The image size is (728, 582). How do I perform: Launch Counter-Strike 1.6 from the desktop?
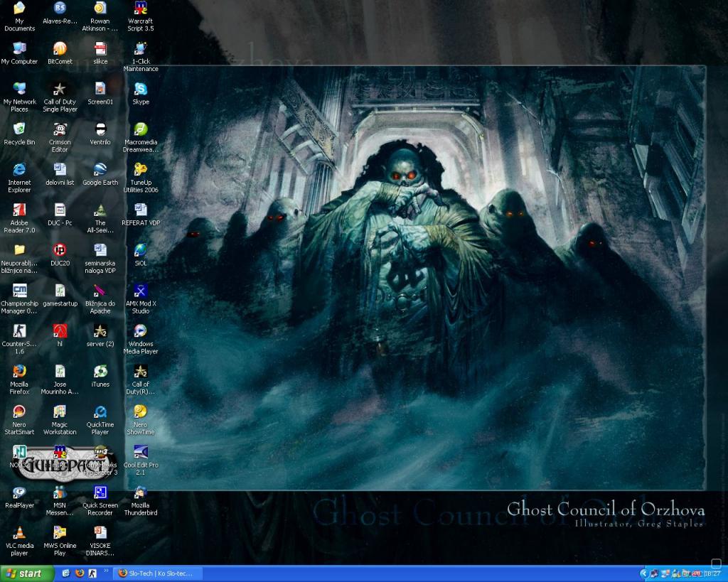[x=19, y=339]
